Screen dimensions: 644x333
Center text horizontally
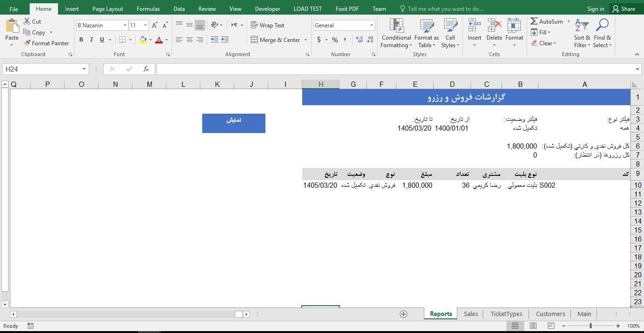click(190, 40)
